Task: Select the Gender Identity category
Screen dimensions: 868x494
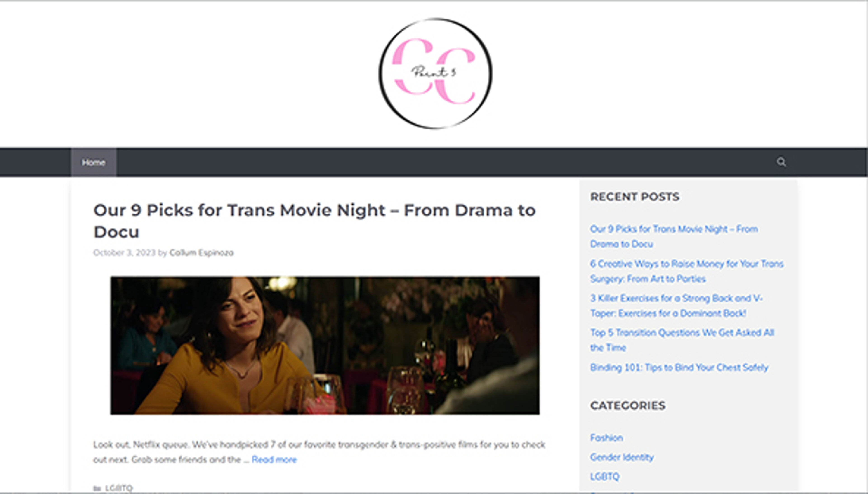Action: point(622,457)
